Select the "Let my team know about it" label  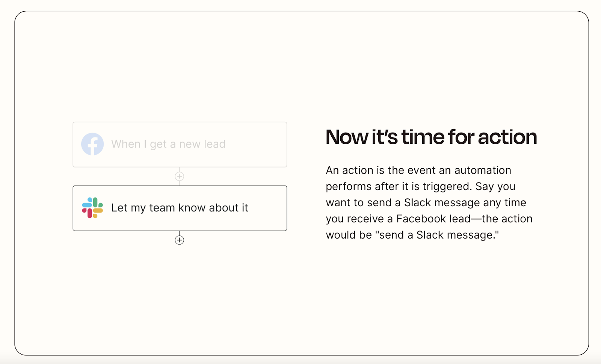(x=180, y=208)
